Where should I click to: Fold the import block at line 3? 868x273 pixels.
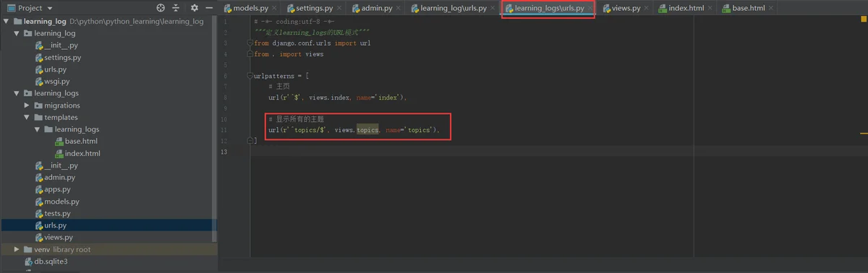(251, 43)
